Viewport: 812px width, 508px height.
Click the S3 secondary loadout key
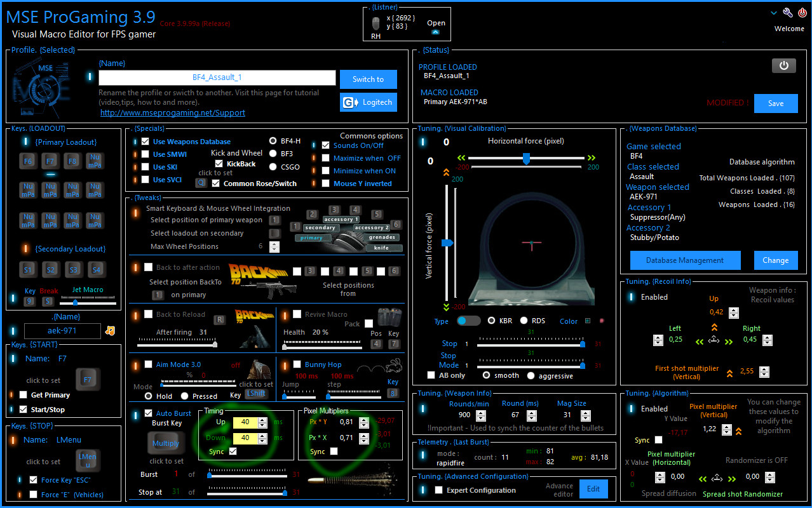[x=74, y=270]
